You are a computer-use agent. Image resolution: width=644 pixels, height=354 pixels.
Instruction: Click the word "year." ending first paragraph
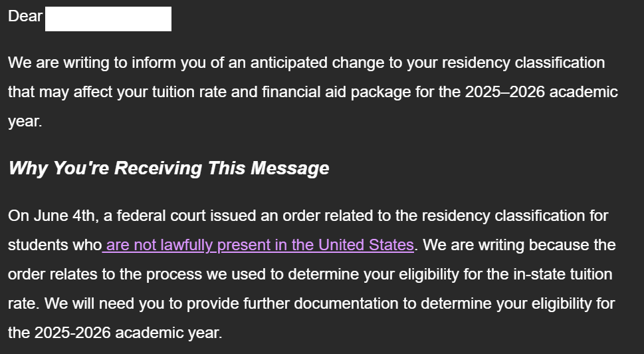pyautogui.click(x=25, y=121)
